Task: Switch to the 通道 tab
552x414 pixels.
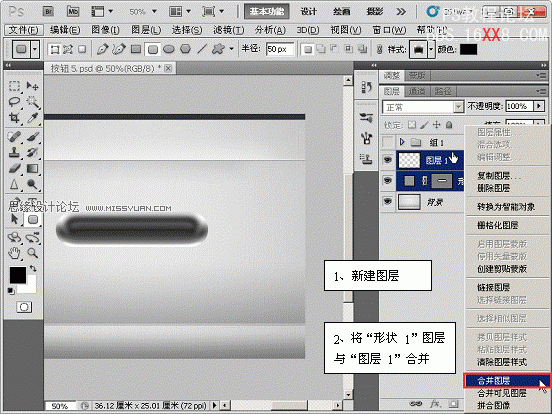Action: (x=417, y=91)
